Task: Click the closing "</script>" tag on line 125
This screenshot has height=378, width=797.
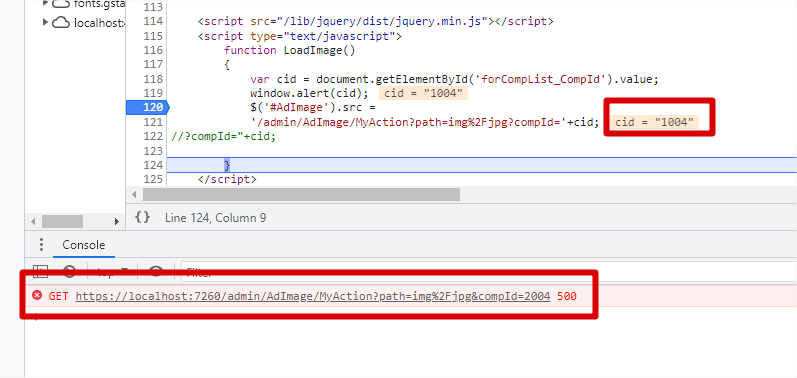Action: tap(227, 179)
